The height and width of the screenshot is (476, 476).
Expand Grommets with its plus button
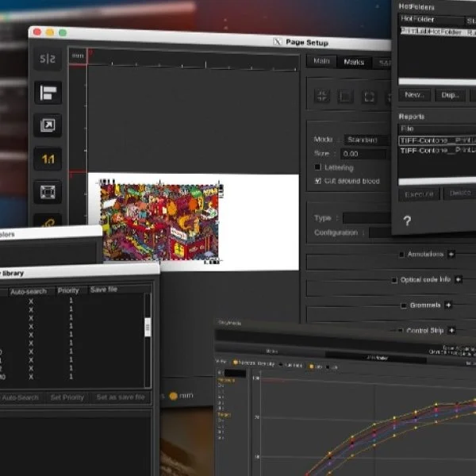448,305
